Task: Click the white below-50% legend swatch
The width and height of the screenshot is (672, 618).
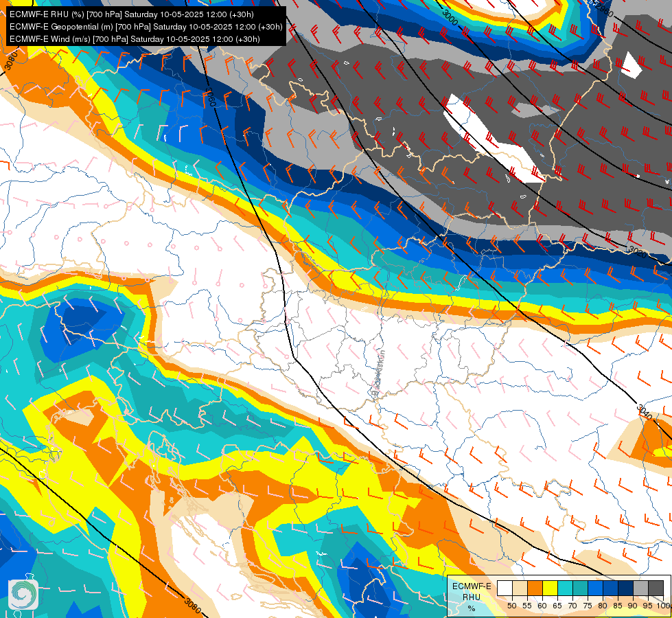Action: point(505,588)
